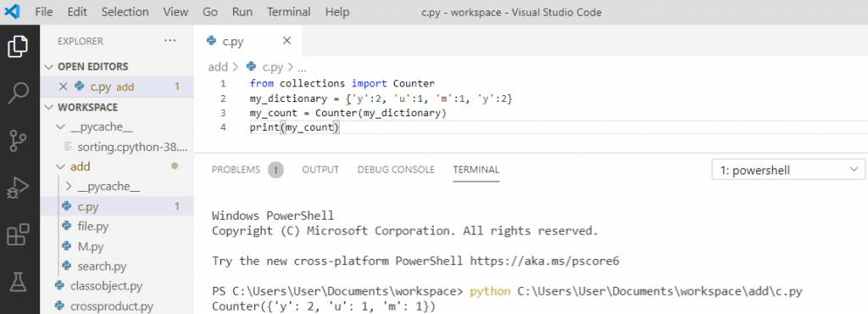The height and width of the screenshot is (314, 868).
Task: Click breadcrumb arrow after add
Action: (235, 67)
